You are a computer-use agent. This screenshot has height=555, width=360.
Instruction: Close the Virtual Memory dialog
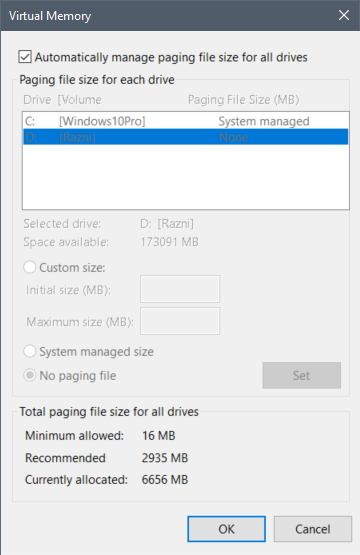point(344,15)
